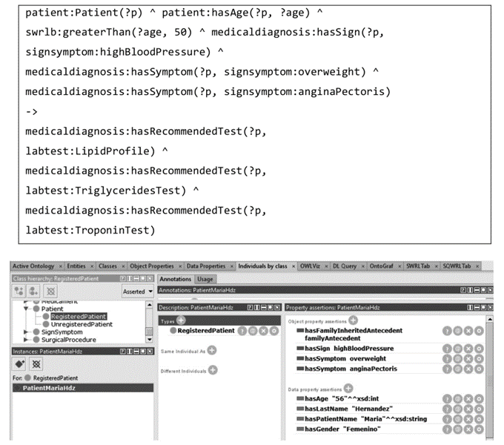Add Same Individual As entry
This screenshot has width=504, height=445.
212,350
